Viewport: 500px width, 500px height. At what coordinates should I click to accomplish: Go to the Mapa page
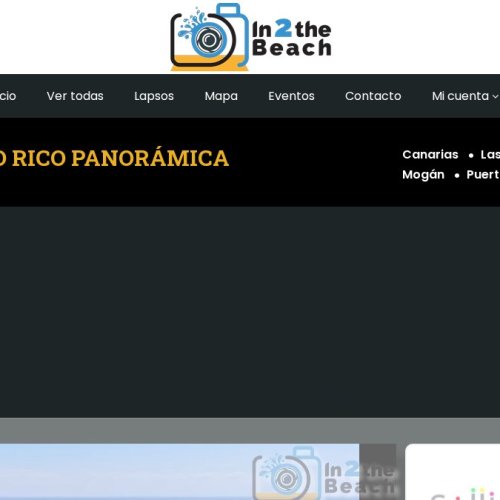click(221, 96)
